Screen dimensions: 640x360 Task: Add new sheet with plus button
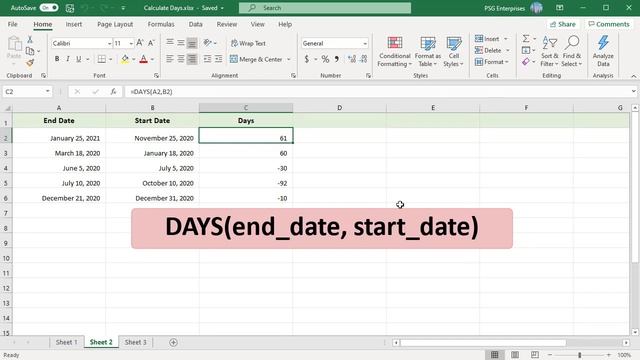[173, 342]
